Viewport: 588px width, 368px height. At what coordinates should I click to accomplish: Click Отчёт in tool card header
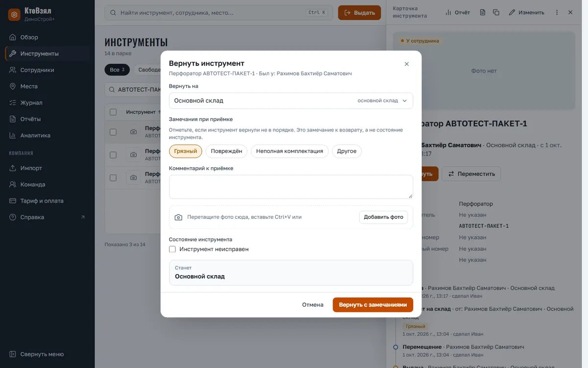point(457,12)
